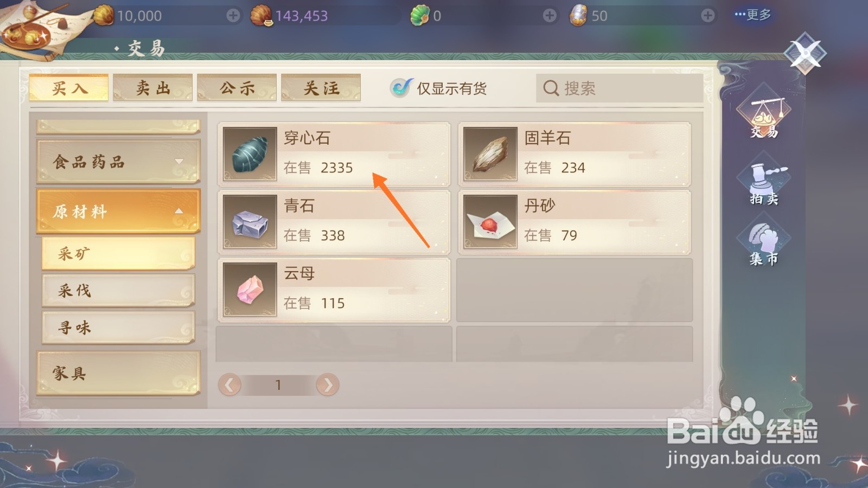The width and height of the screenshot is (868, 488).
Task: Select the 丹砂 cinnabar icon
Action: (x=490, y=222)
